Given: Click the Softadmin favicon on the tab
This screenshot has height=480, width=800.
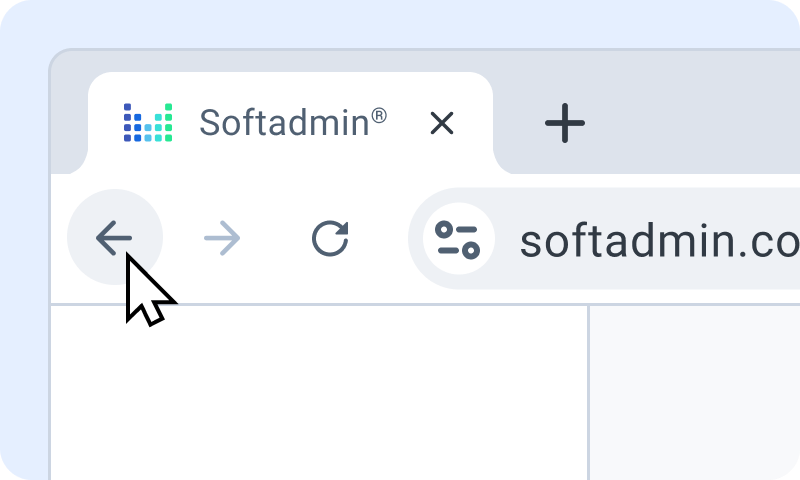Looking at the screenshot, I should 148,122.
